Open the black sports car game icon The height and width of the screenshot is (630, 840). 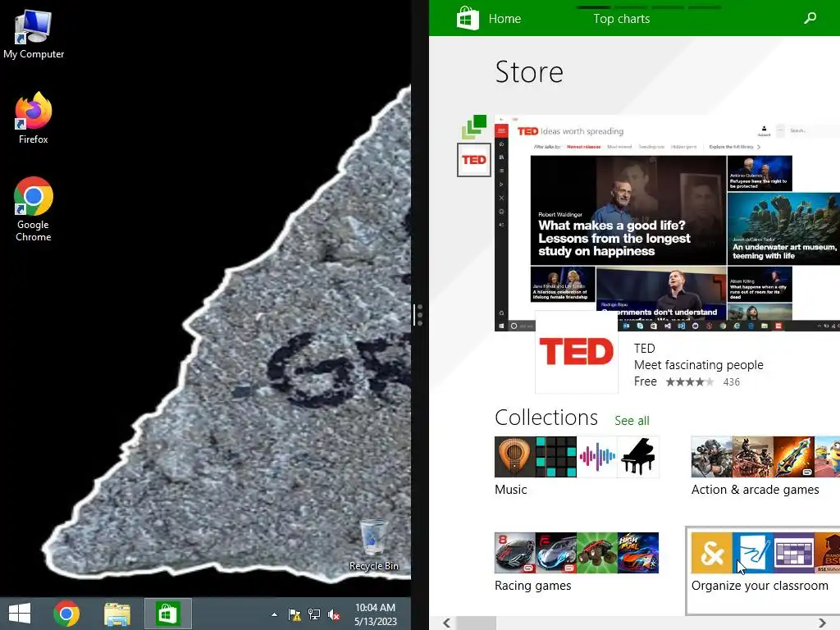[x=515, y=553]
